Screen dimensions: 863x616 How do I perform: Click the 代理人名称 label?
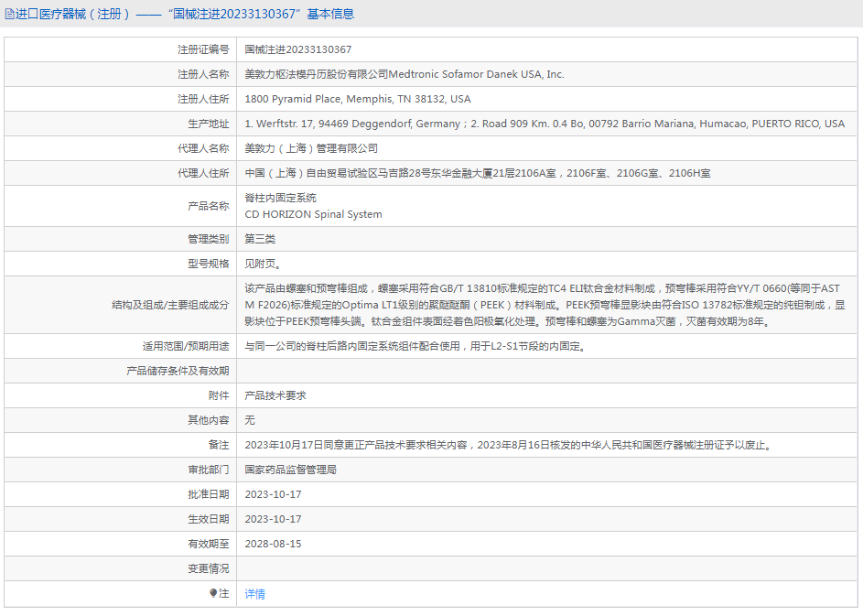203,148
